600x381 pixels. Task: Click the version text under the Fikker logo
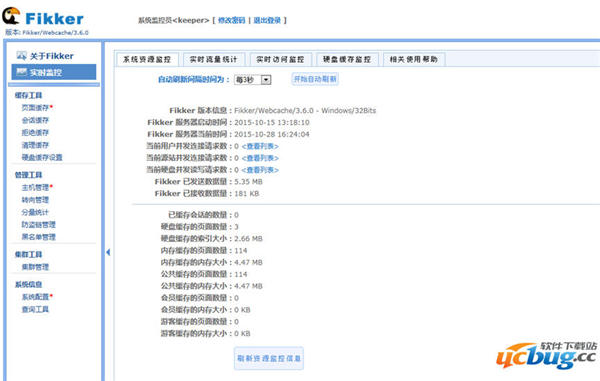pyautogui.click(x=47, y=33)
